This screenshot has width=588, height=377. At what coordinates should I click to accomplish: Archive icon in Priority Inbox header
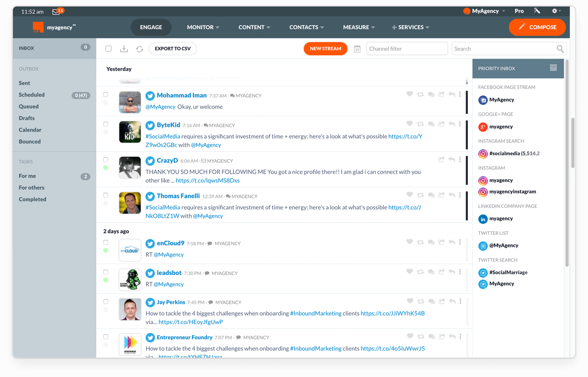(x=553, y=68)
